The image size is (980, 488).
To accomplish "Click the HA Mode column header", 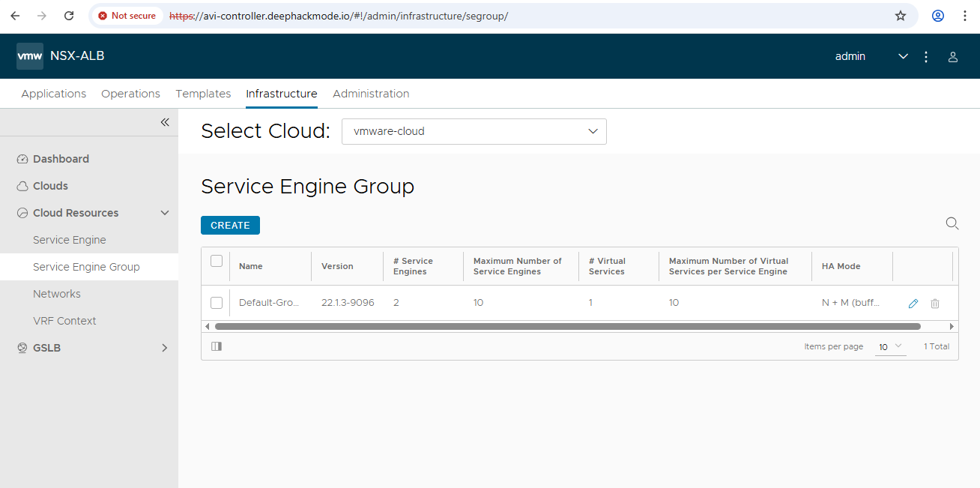I will click(841, 266).
